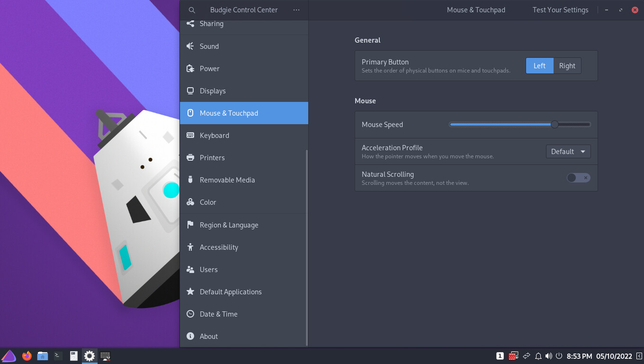Click the Printers icon in sidebar

[x=190, y=157]
